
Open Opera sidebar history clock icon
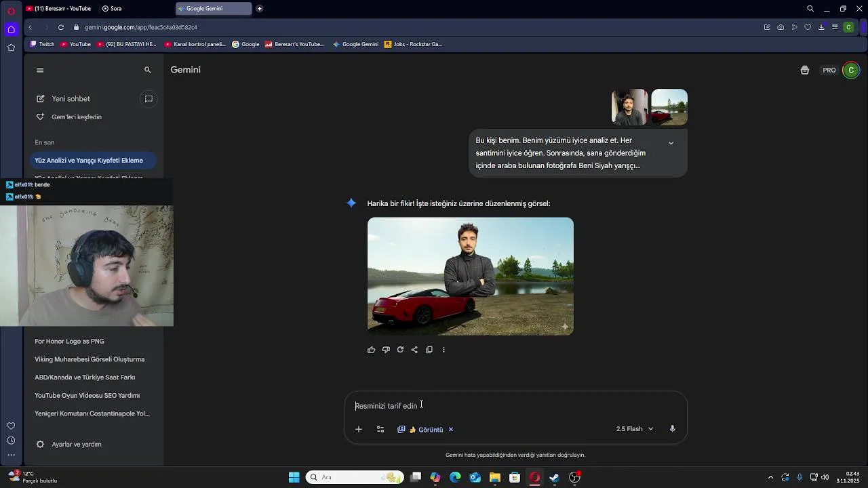(x=11, y=441)
